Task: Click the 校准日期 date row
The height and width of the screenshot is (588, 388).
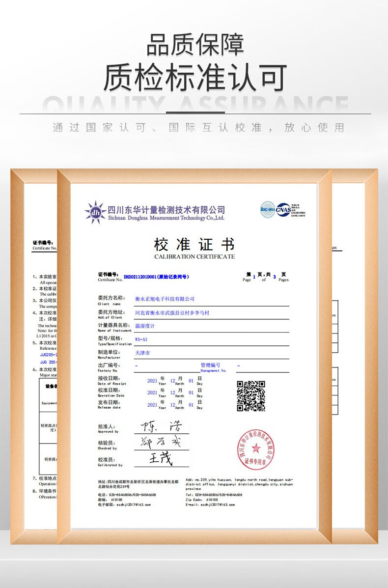Action: point(150,392)
